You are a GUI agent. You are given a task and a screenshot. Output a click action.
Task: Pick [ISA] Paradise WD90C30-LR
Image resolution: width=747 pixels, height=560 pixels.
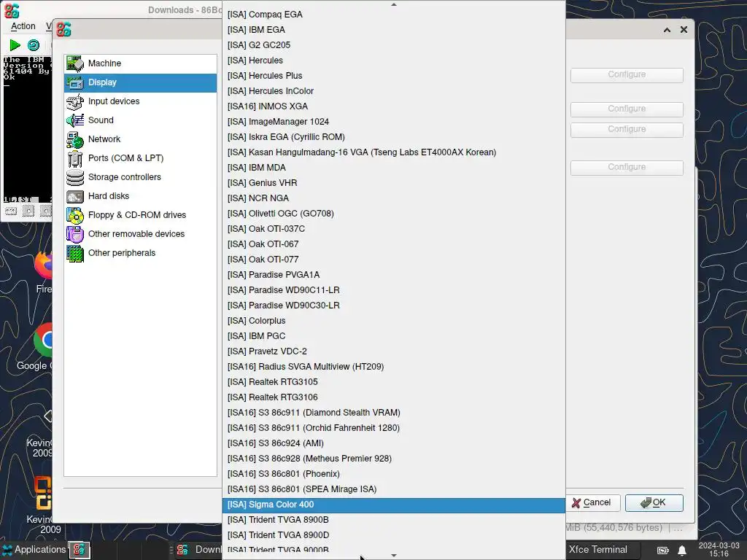coord(393,306)
